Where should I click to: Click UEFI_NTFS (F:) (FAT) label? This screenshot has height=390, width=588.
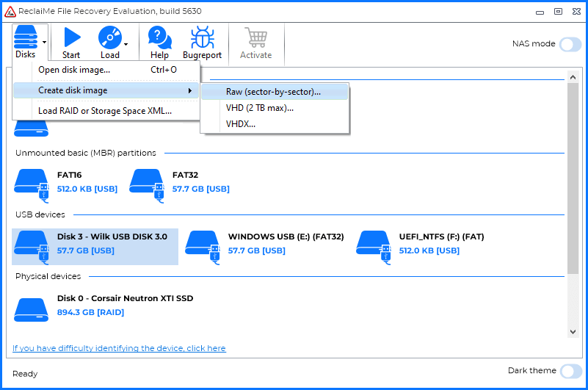[441, 236]
